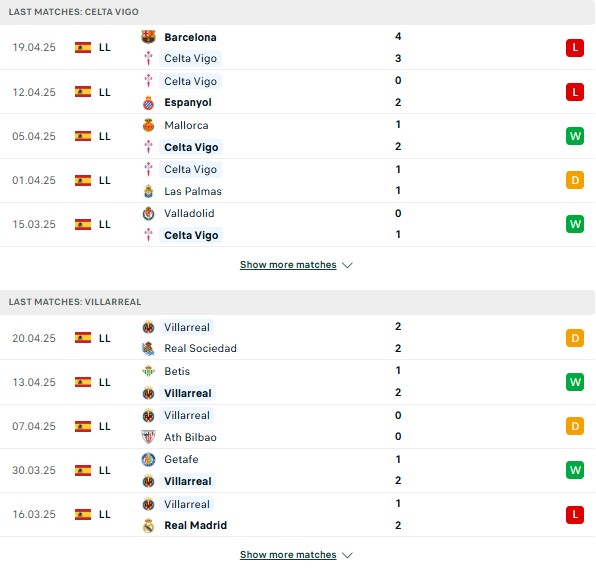
Task: Click the Valladolid club crest icon
Action: (148, 213)
